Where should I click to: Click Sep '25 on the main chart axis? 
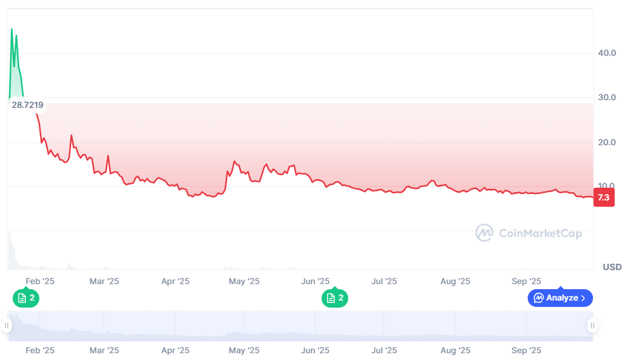coord(526,281)
